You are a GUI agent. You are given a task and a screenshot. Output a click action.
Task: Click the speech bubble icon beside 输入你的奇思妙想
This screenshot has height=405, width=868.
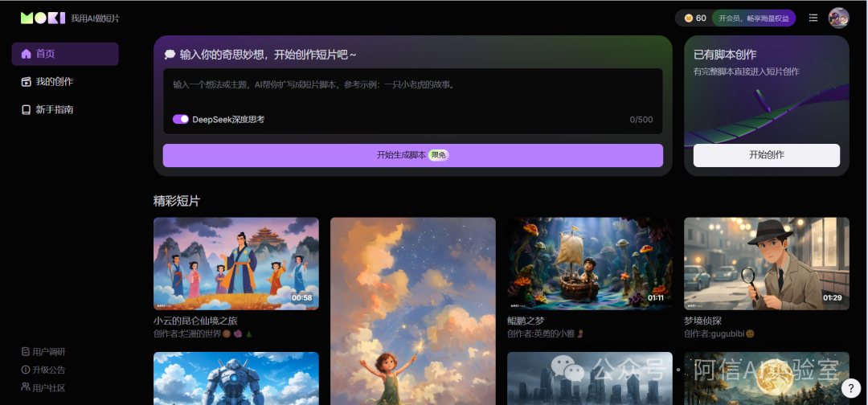coord(170,55)
